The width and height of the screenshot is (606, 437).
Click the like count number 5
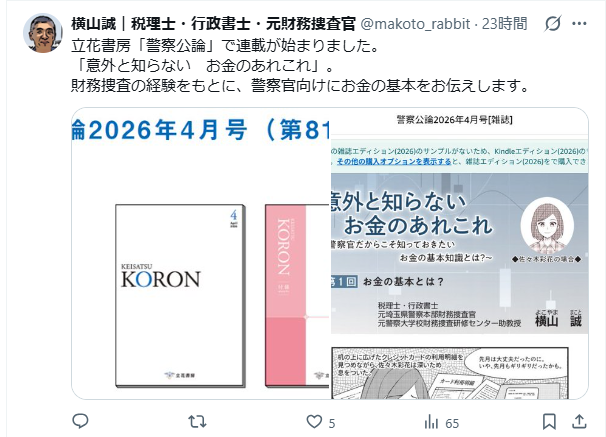pos(332,423)
